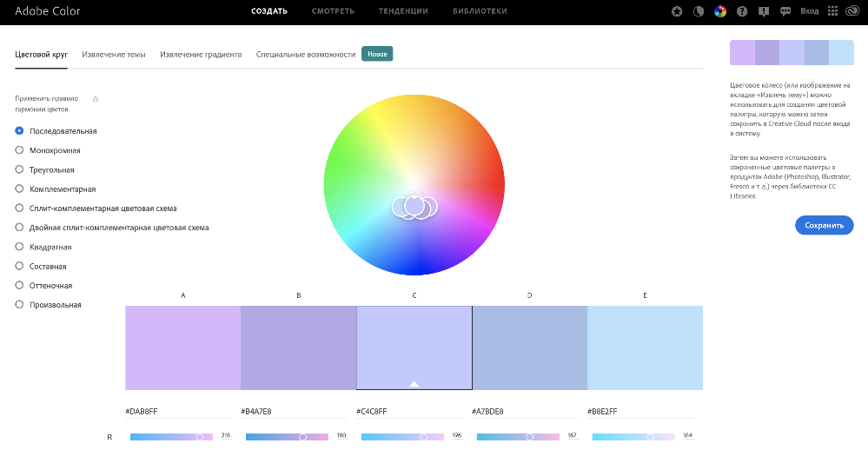Click the feedback exclamation bubble icon
Screen dimensions: 868x450
pos(762,11)
